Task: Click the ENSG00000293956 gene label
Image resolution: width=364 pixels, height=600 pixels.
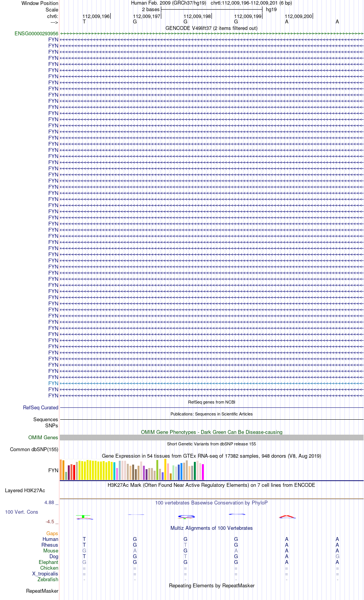Action: click(36, 34)
